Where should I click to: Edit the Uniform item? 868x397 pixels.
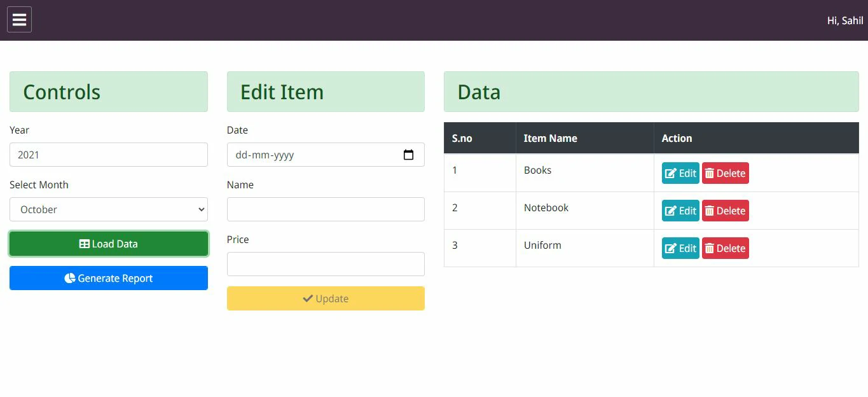pos(680,248)
